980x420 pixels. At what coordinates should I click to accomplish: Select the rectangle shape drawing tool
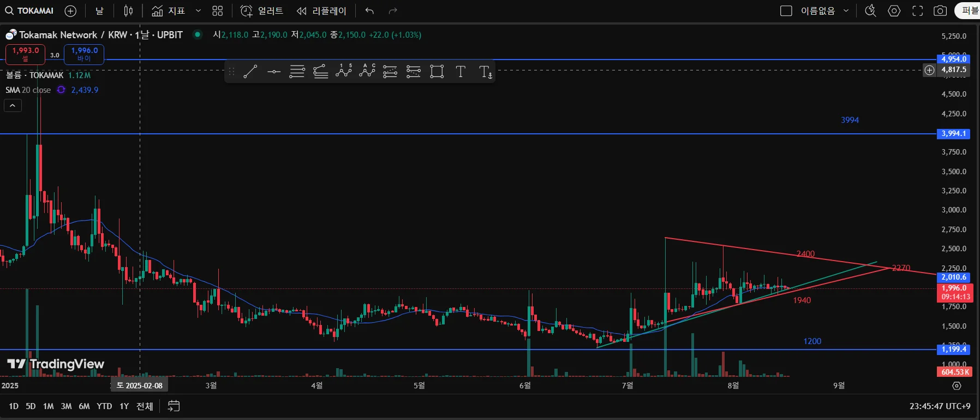coord(437,72)
